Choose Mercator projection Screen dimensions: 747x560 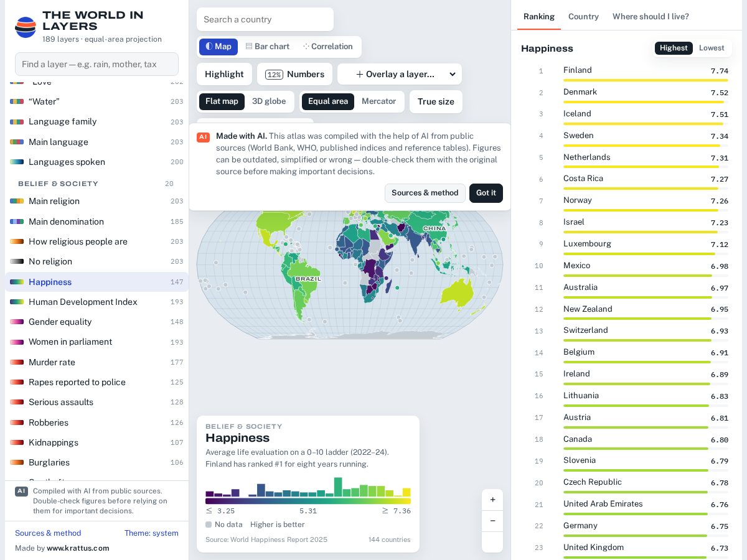point(378,101)
